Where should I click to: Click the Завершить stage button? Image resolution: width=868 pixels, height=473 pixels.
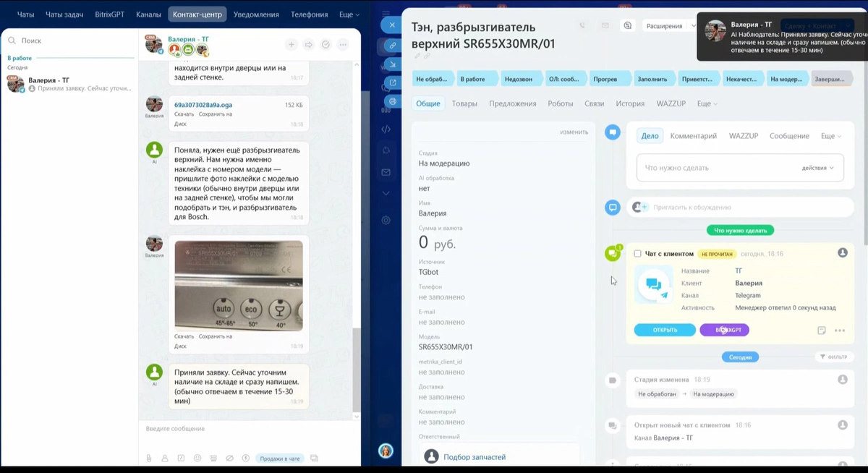click(x=832, y=79)
